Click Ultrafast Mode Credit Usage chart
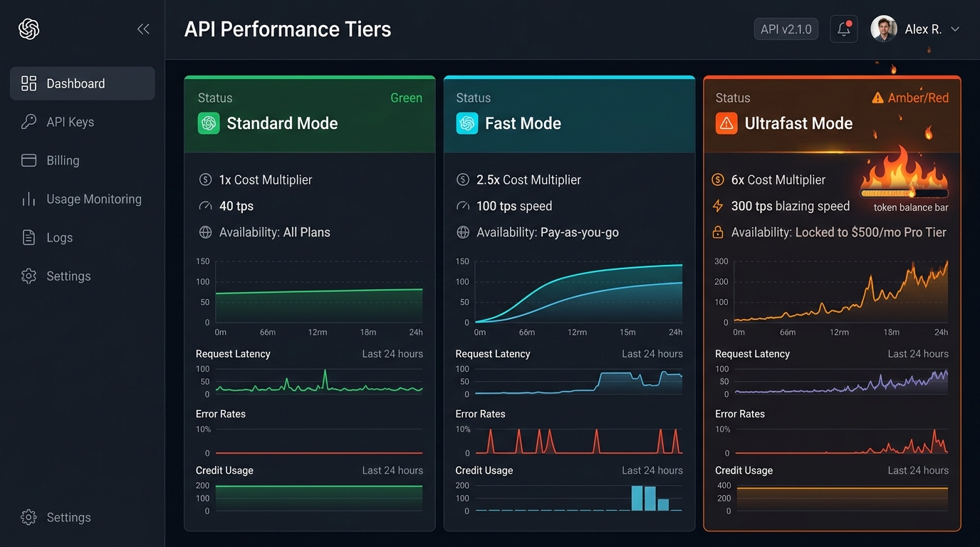Screen dimensions: 980x547 click(x=842, y=497)
